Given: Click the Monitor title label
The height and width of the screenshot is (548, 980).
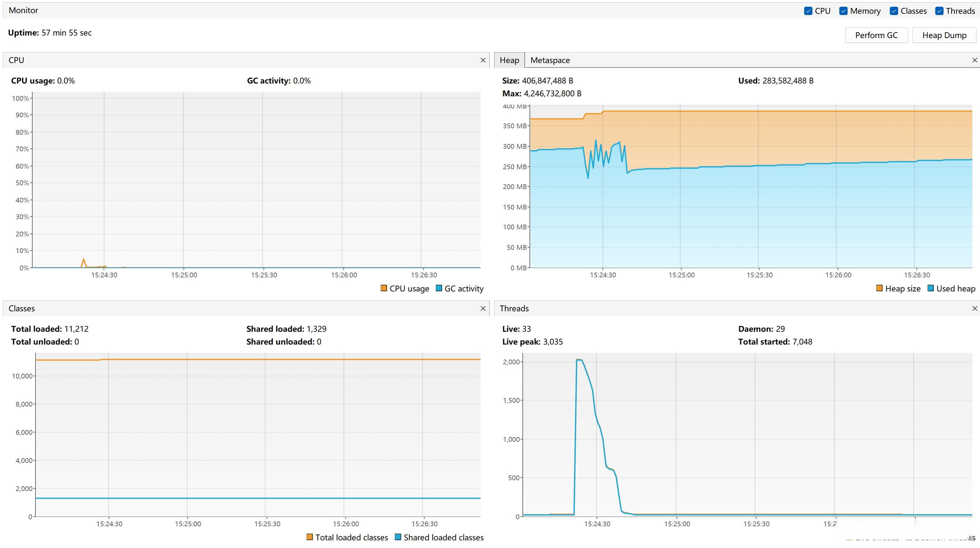Looking at the screenshot, I should pos(23,10).
